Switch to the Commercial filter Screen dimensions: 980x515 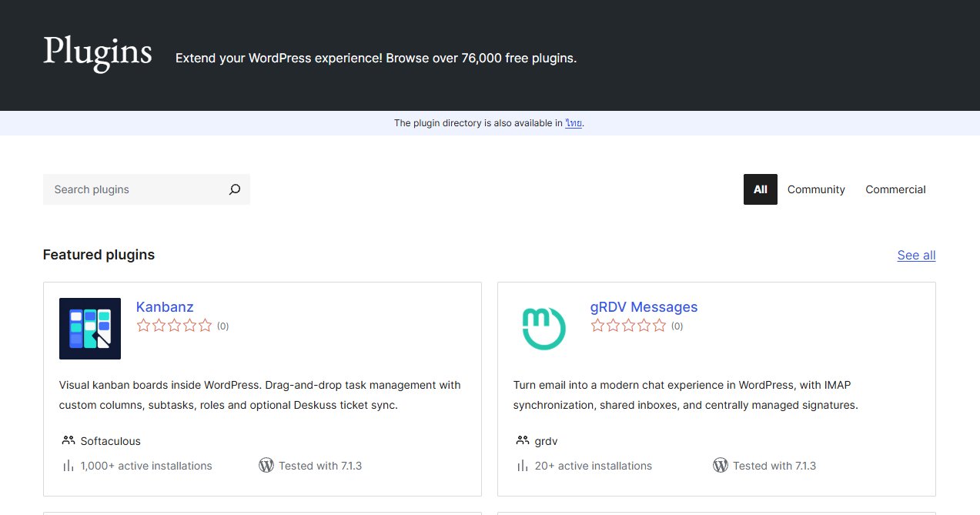(x=895, y=189)
